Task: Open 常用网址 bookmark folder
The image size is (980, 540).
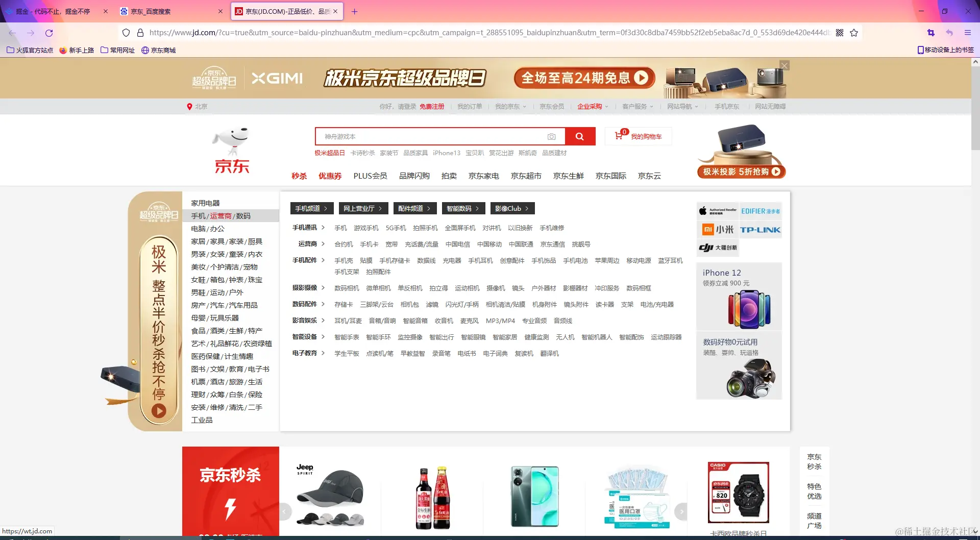Action: tap(117, 50)
